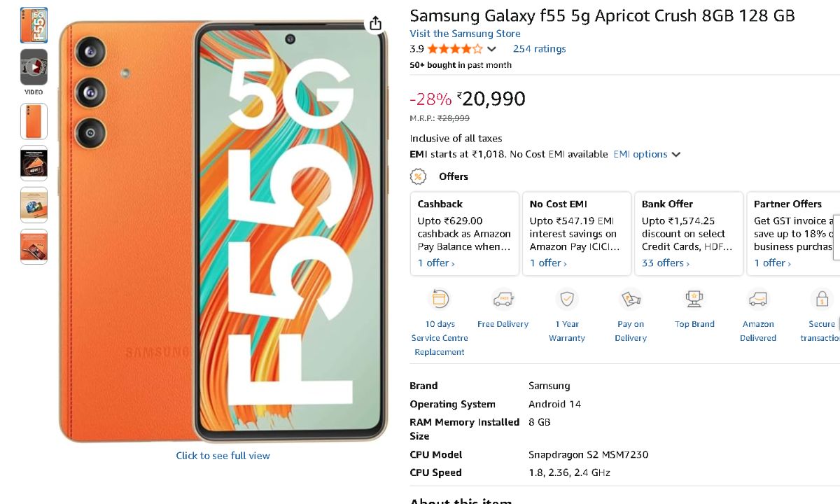The width and height of the screenshot is (840, 504).
Task: Open the 254 ratings link
Action: click(539, 49)
